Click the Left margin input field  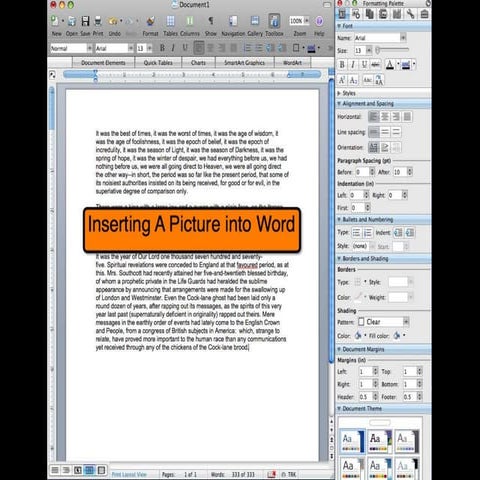tap(365, 371)
